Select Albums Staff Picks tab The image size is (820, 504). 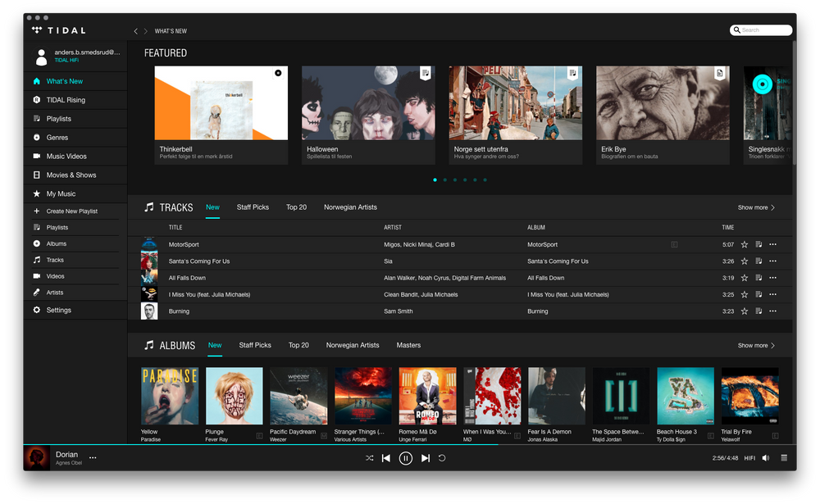coord(255,345)
